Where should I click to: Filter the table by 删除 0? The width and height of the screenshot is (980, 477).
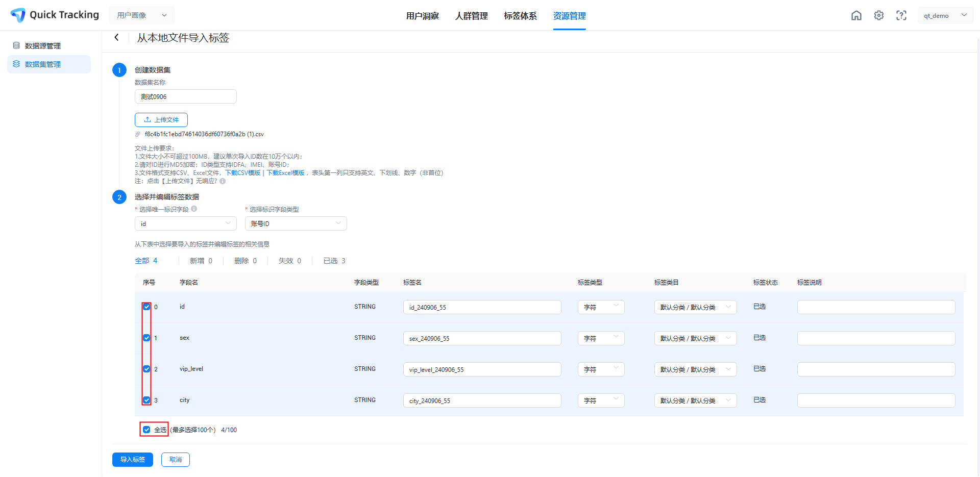[x=246, y=261]
